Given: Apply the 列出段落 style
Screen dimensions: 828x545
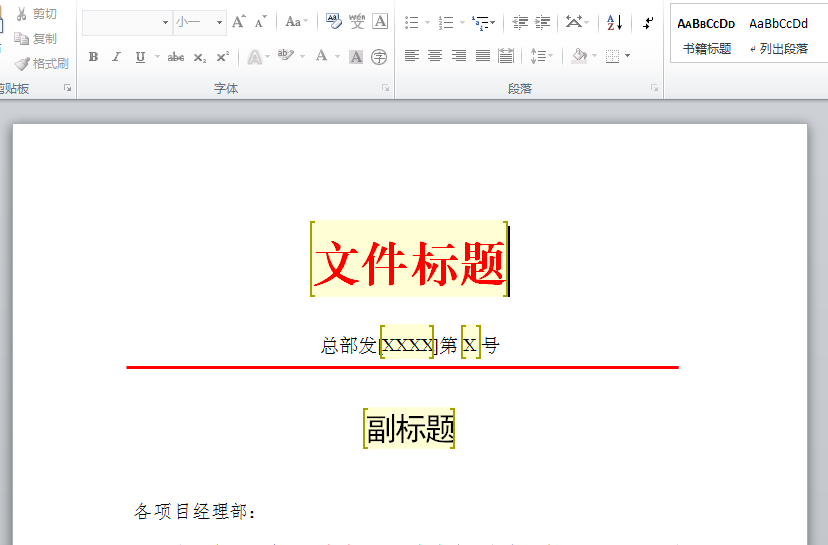Looking at the screenshot, I should pos(778,35).
